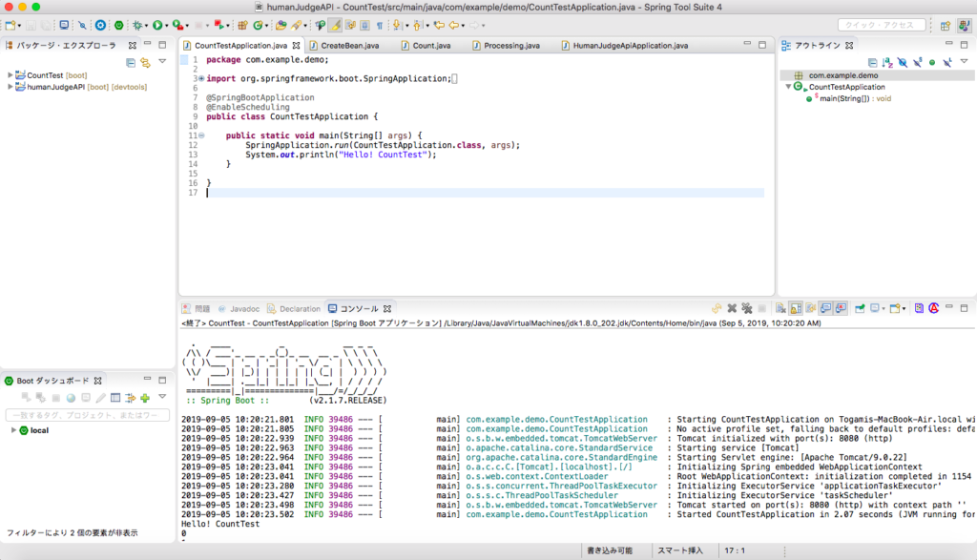Unfold the collapsed import statement on line 3
977x560 pixels.
click(200, 78)
